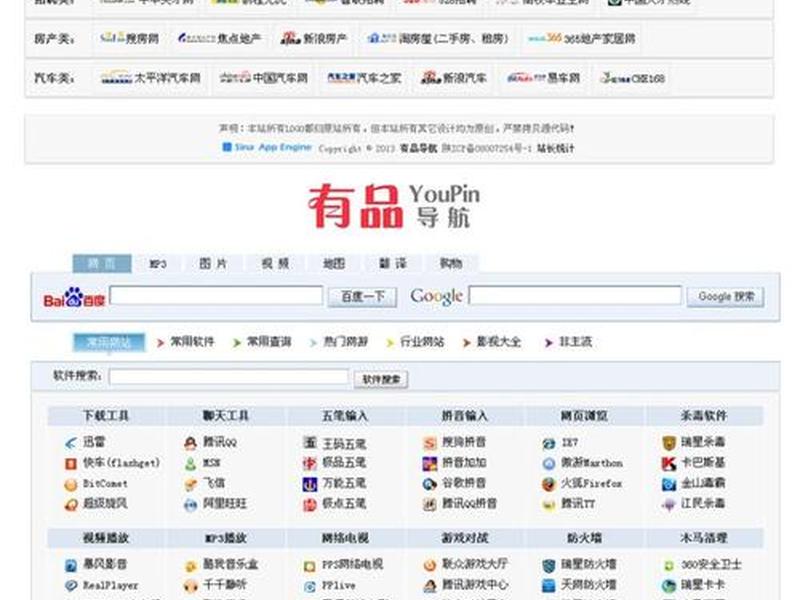
Task: Click the 瑞星杀毒 shield icon
Action: [669, 443]
